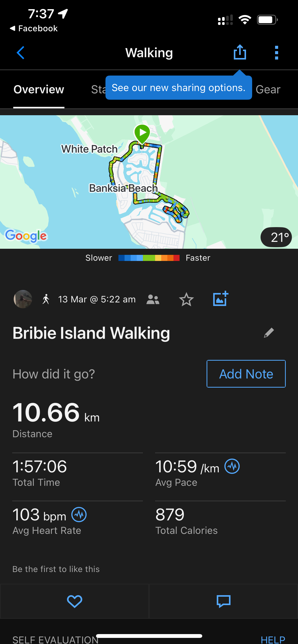The width and height of the screenshot is (298, 644).
Task: Return to Facebook app
Action: (x=34, y=28)
